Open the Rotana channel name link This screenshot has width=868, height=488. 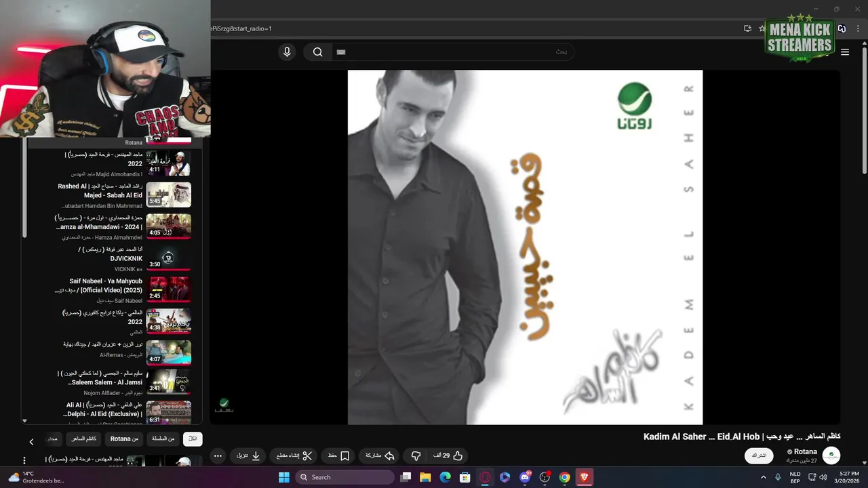tap(805, 451)
